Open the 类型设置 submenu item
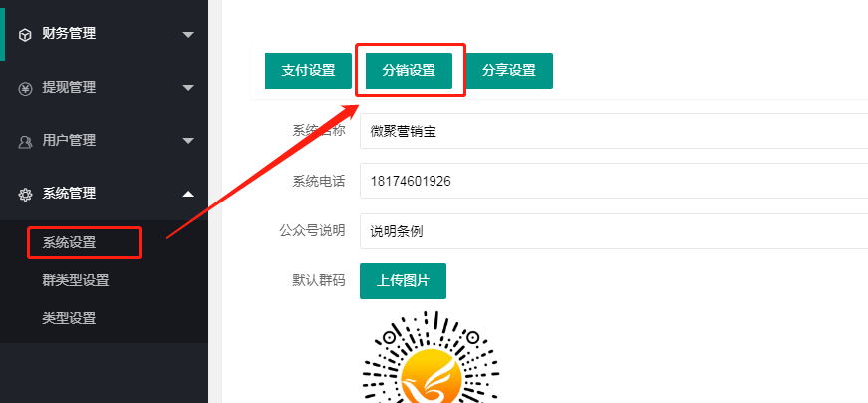This screenshot has height=403, width=868. click(x=69, y=319)
